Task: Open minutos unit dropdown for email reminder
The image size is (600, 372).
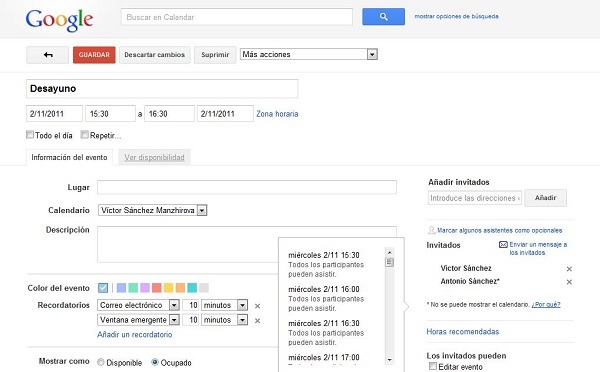Action: 225,305
